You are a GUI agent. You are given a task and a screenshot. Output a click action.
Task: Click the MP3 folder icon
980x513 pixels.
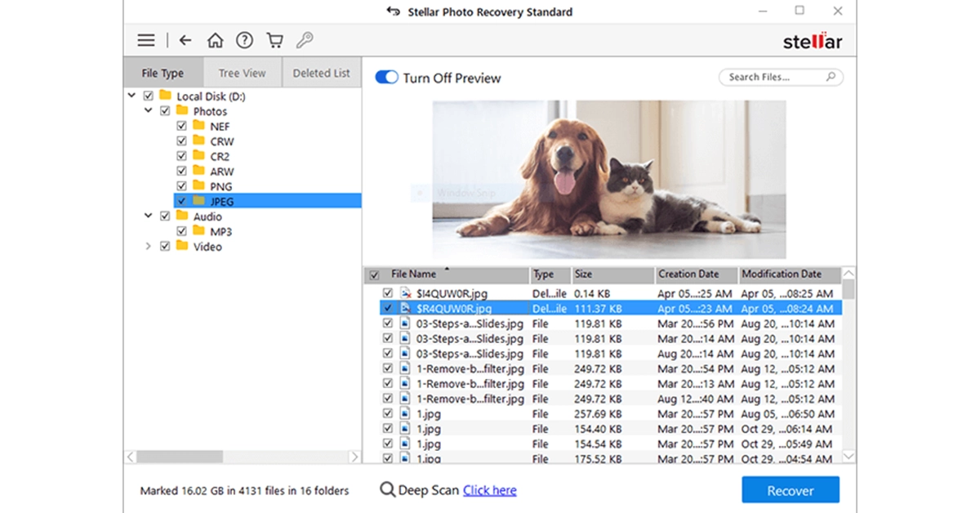coord(199,230)
